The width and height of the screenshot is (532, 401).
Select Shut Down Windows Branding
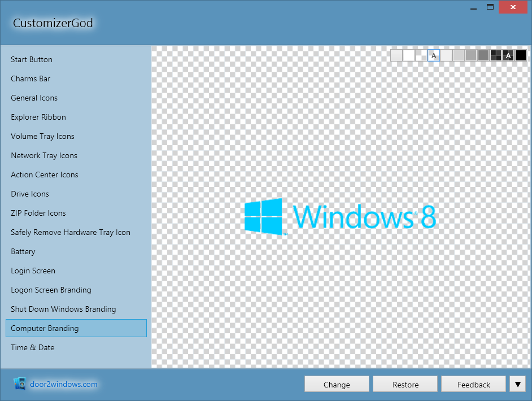click(63, 309)
